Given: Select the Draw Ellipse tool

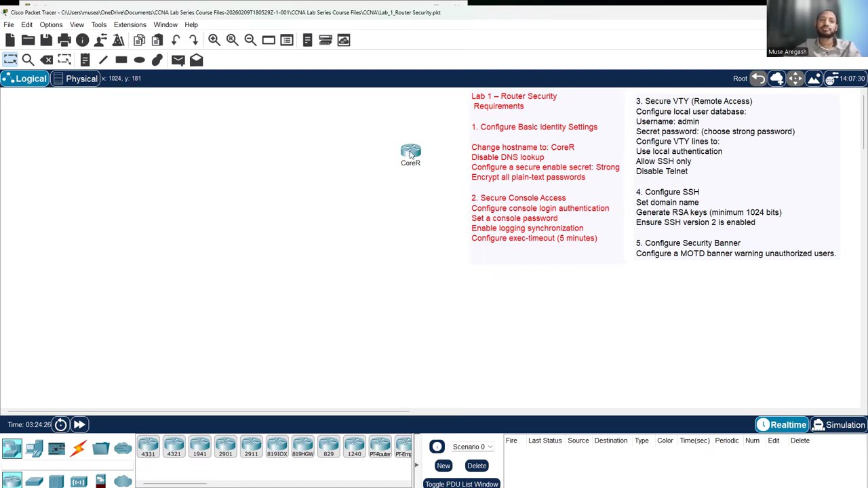Looking at the screenshot, I should [x=139, y=60].
